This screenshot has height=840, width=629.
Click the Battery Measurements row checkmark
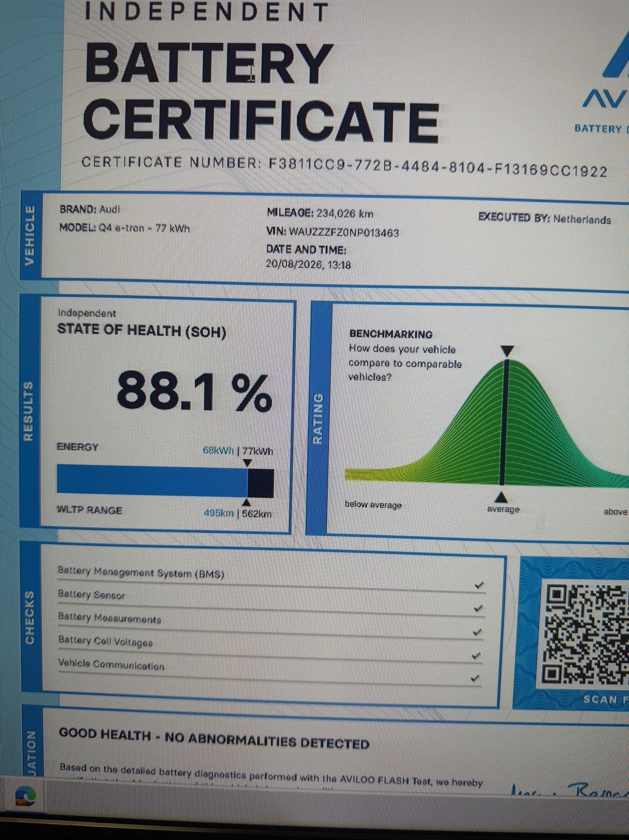[477, 632]
